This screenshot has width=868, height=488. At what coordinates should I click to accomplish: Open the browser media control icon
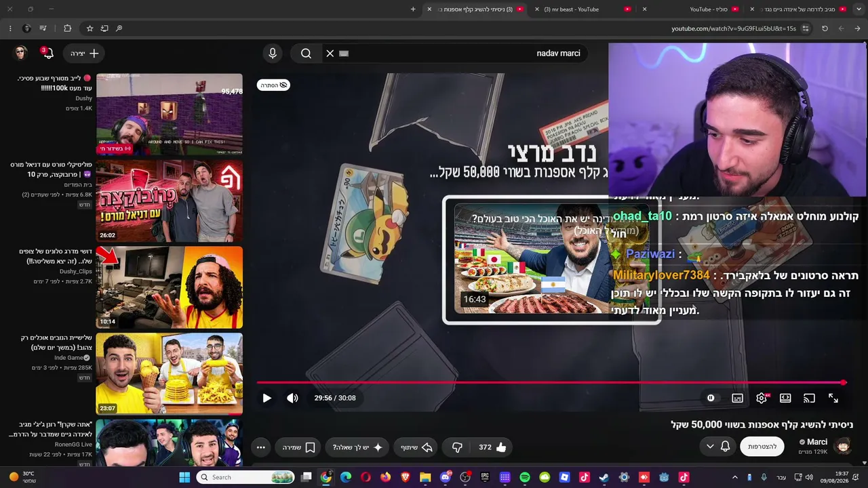coord(43,28)
